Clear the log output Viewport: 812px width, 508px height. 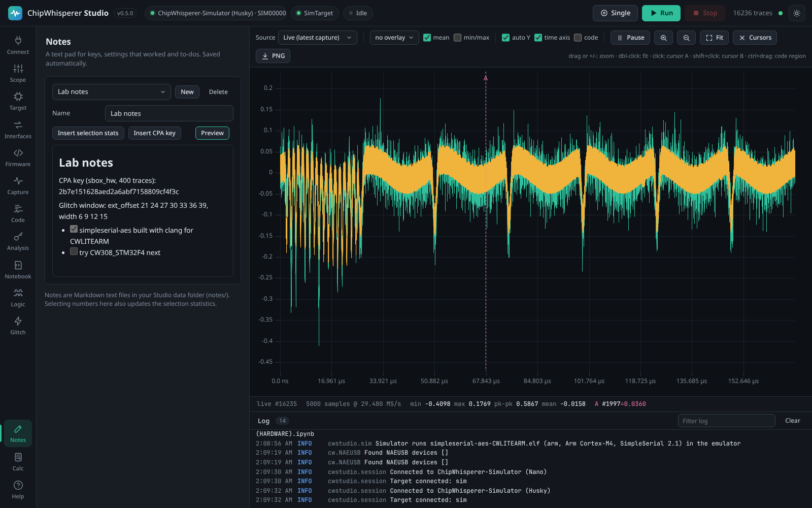click(x=792, y=421)
